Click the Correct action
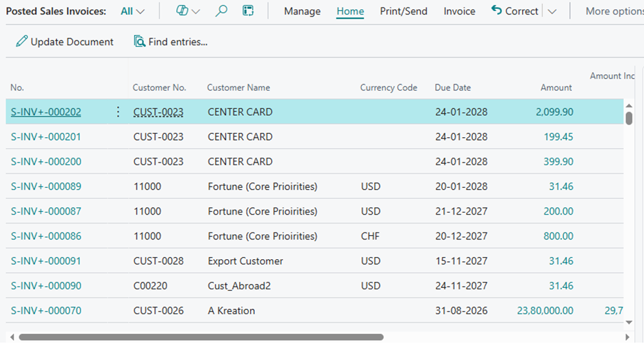Image resolution: width=644 pixels, height=347 pixels. pos(515,11)
